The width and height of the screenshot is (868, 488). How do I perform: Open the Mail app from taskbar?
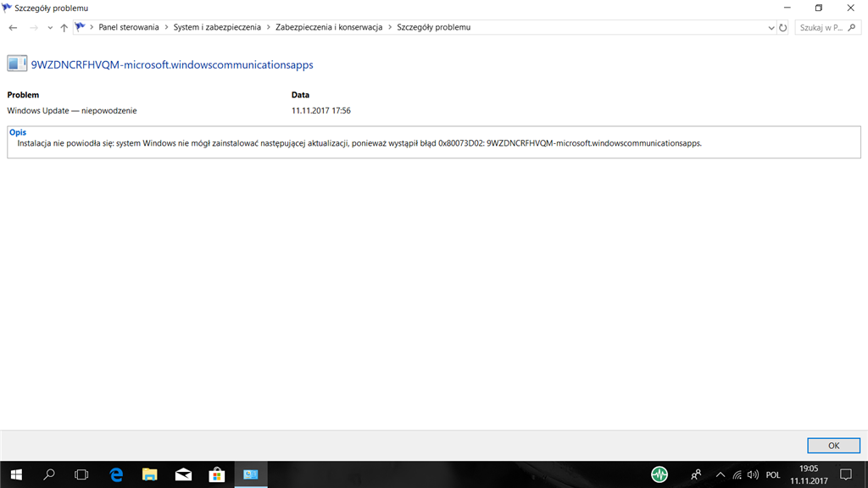pyautogui.click(x=183, y=474)
